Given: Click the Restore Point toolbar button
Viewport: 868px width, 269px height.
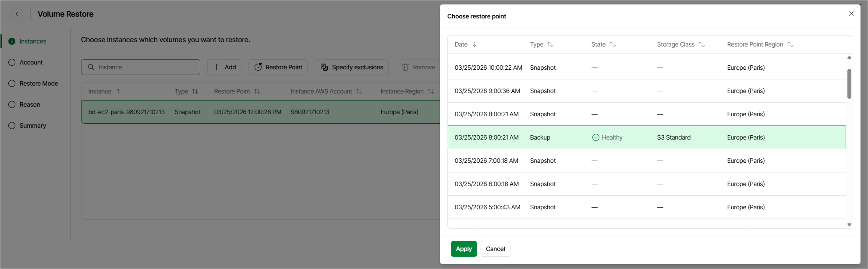Looking at the screenshot, I should 278,67.
